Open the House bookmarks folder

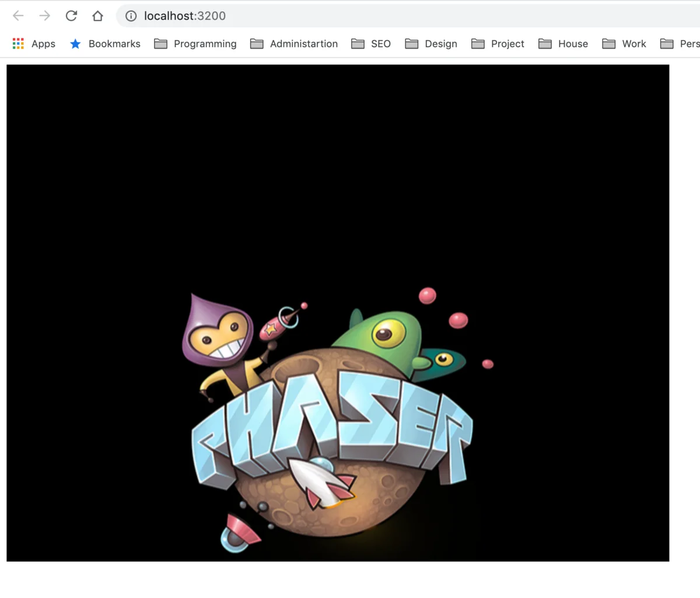pos(563,44)
